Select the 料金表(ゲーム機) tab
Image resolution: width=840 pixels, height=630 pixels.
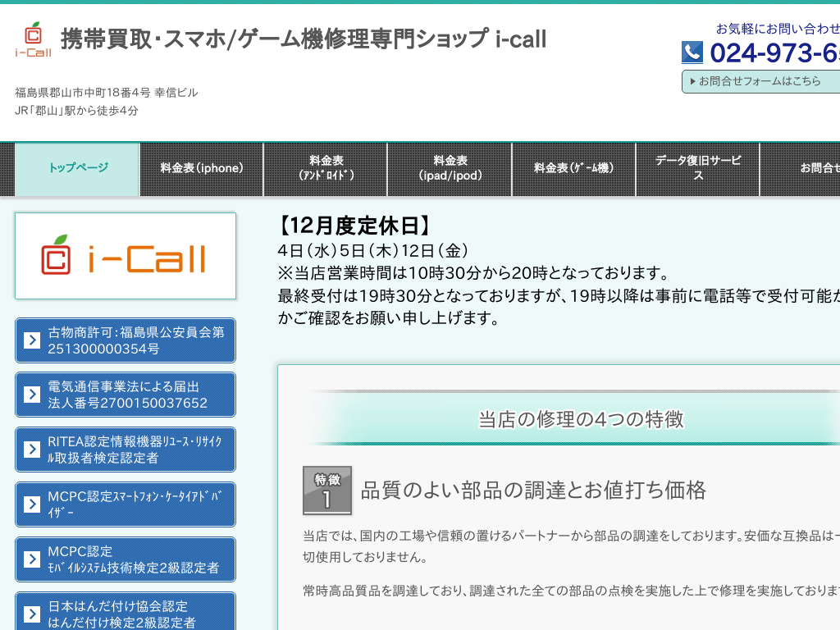[573, 168]
